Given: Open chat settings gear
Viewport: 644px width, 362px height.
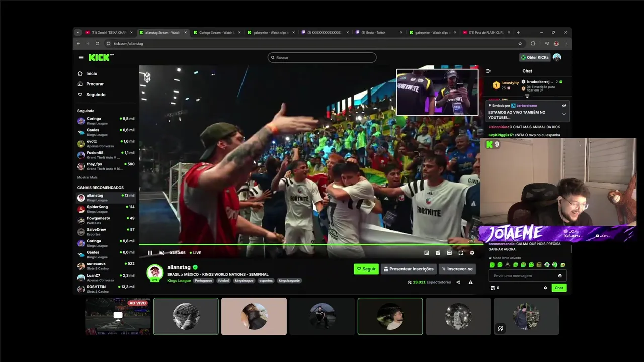Looking at the screenshot, I should [x=545, y=288].
